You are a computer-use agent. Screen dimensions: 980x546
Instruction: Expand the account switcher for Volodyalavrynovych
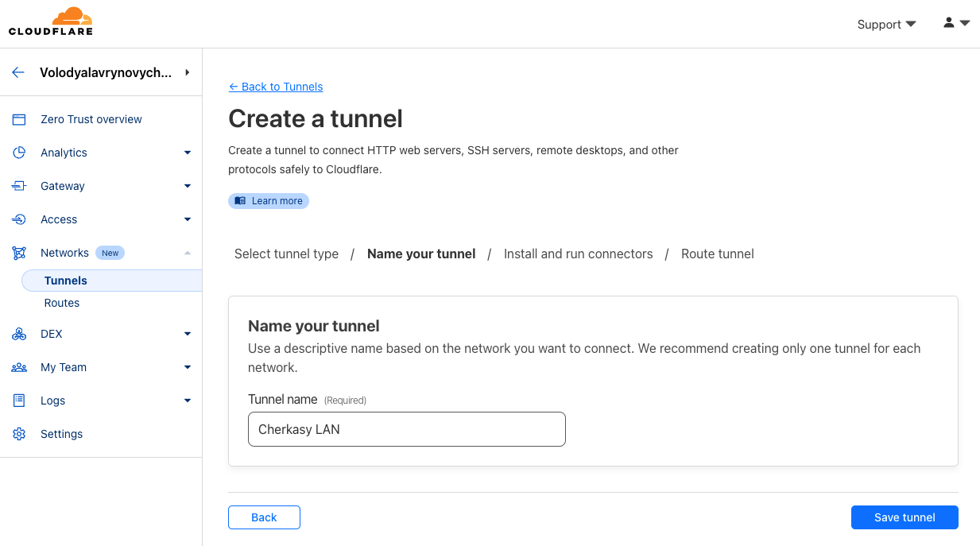tap(187, 72)
